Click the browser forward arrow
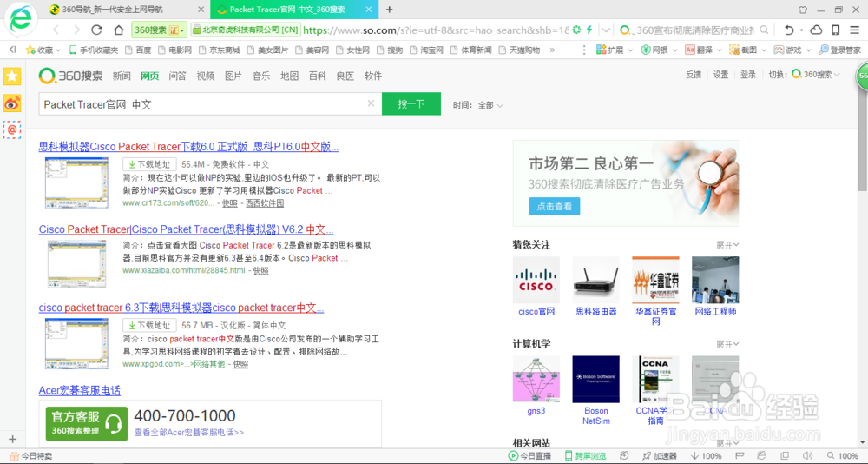 [x=76, y=30]
